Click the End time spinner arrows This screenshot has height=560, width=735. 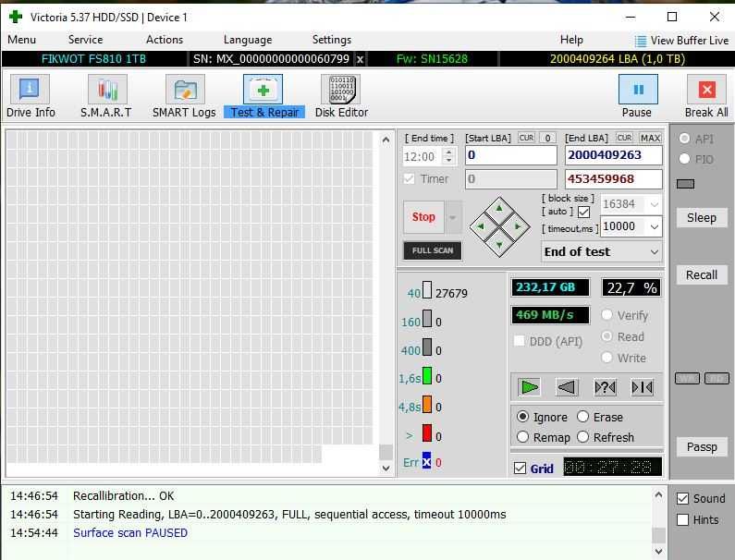point(448,156)
